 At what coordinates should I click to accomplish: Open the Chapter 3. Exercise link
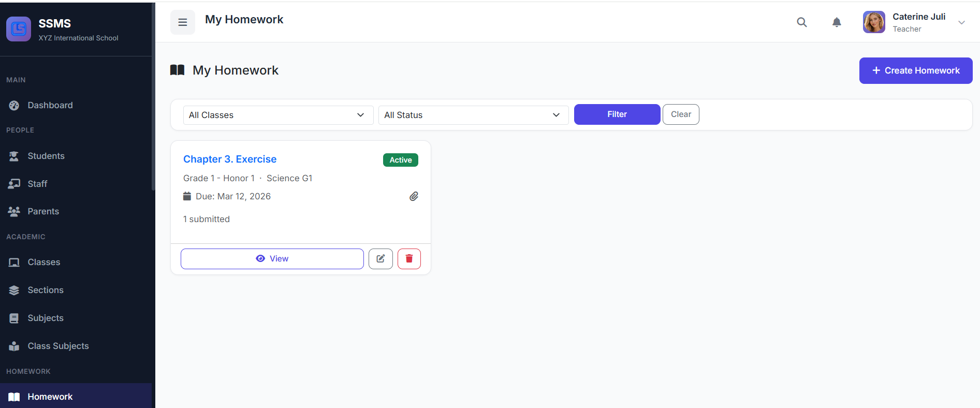coord(230,159)
